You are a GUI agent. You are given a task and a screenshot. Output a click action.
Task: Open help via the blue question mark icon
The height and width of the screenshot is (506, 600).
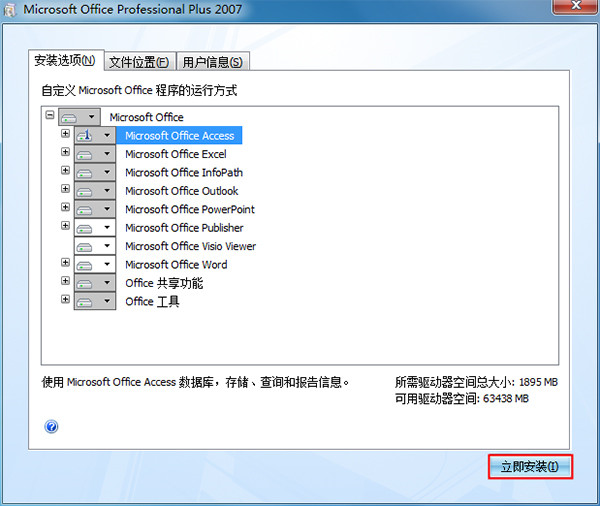click(51, 426)
